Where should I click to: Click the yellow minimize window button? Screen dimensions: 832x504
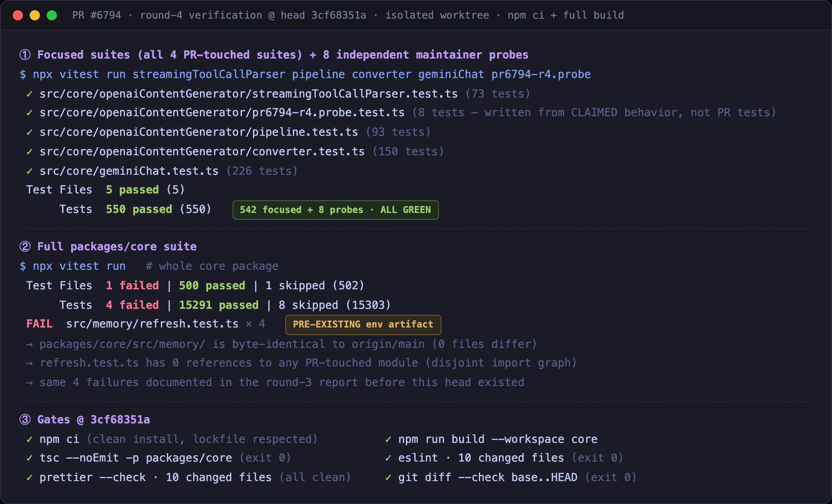(35, 15)
